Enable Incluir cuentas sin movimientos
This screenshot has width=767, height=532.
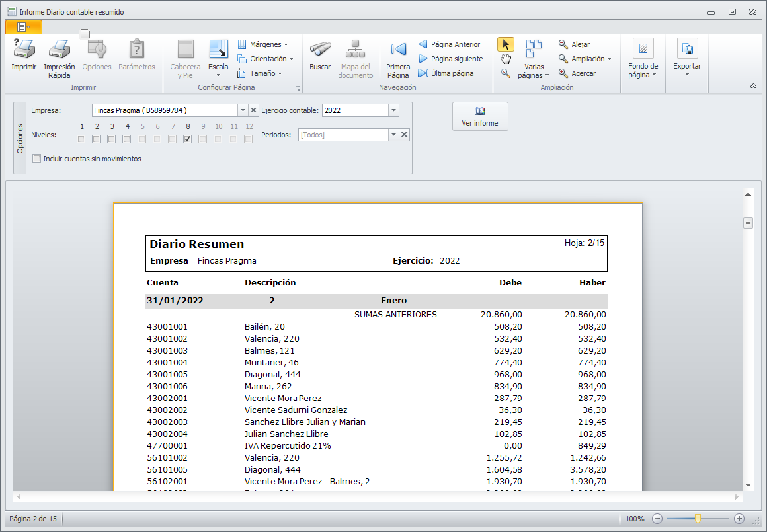click(37, 159)
